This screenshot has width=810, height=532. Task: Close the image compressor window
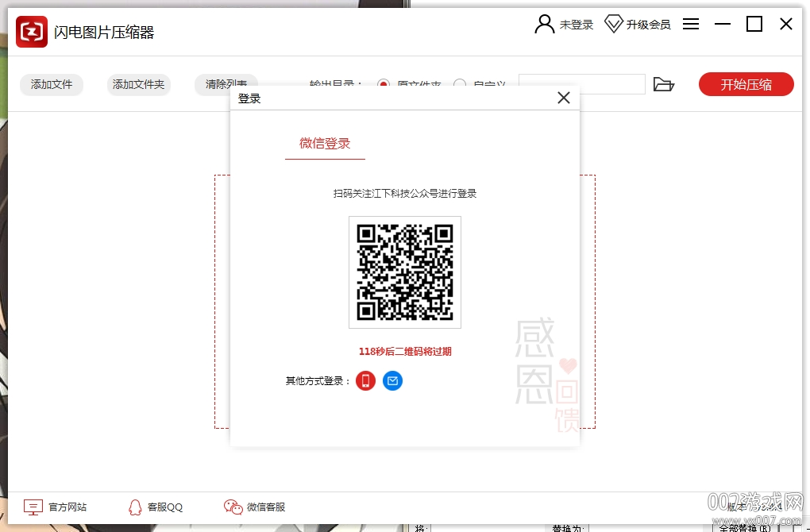[786, 24]
